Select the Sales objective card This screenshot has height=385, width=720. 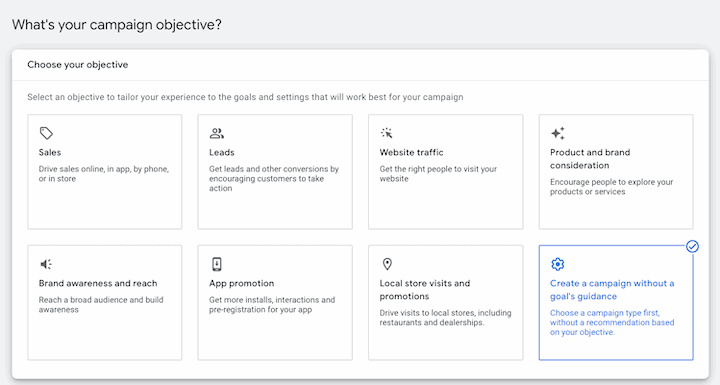click(x=105, y=172)
